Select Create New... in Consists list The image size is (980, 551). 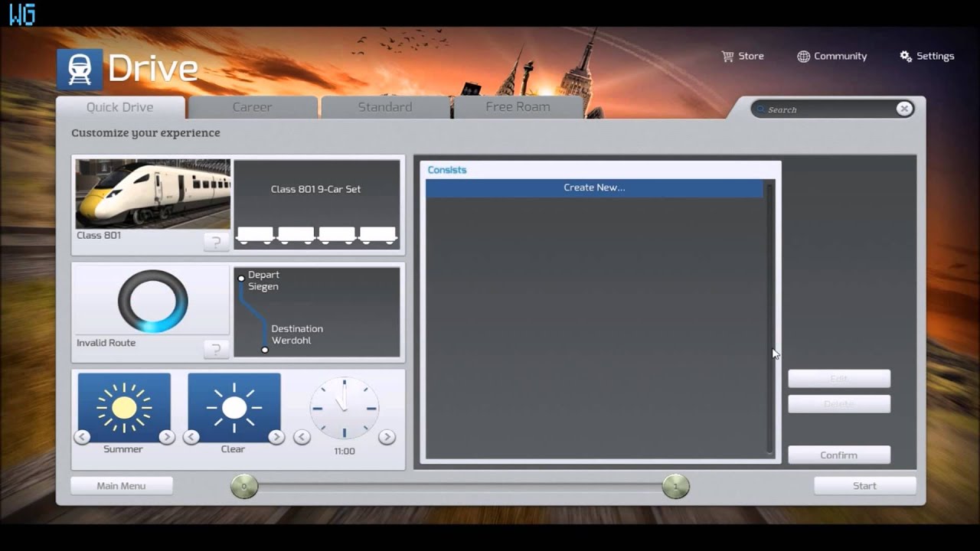(594, 187)
